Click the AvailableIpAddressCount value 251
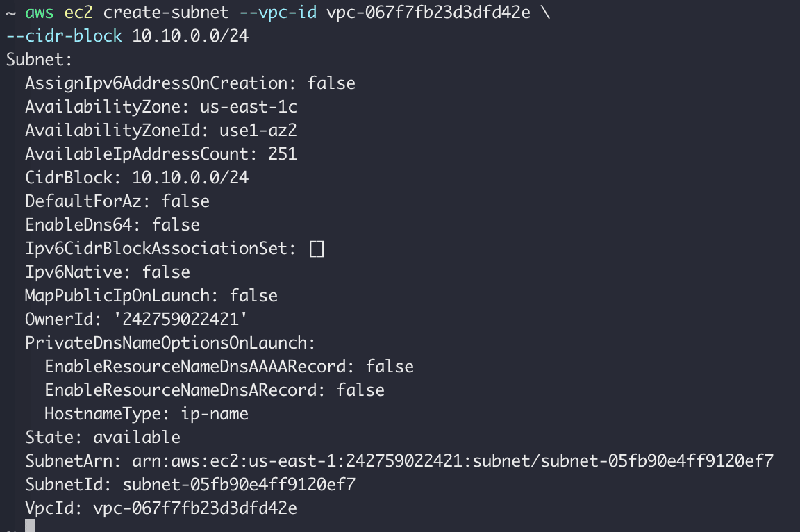800x532 pixels. [283, 153]
